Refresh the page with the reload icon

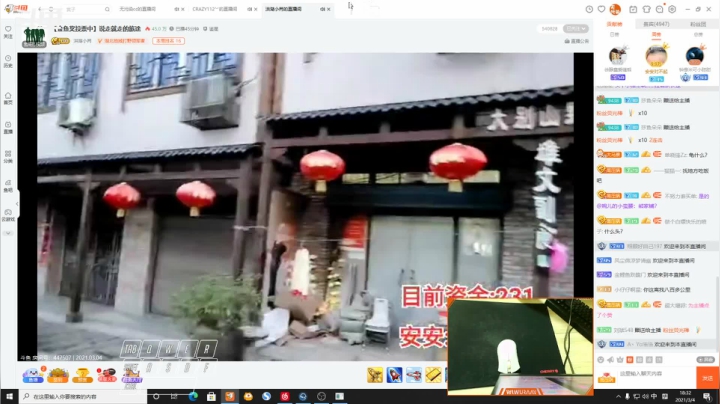[51, 9]
